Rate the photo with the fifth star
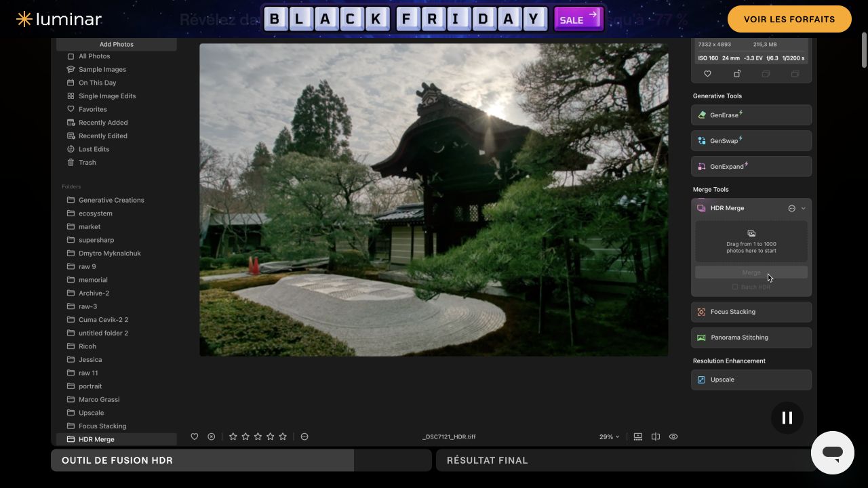868x488 pixels. [x=283, y=437]
